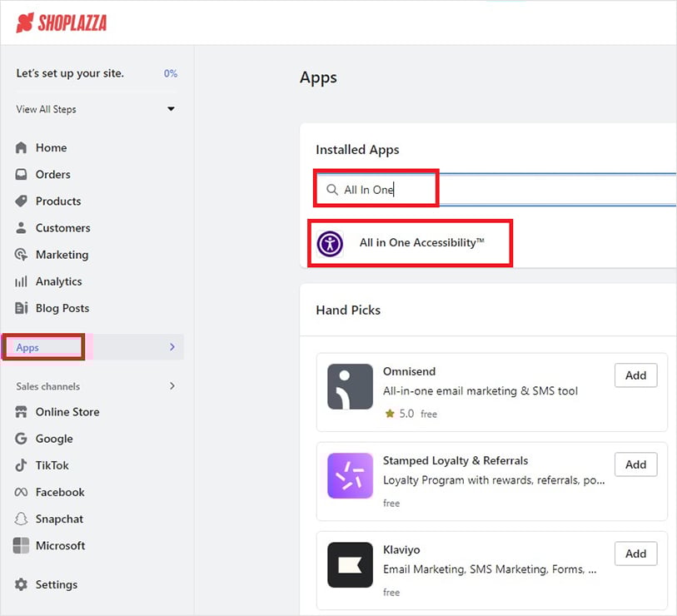This screenshot has width=677, height=616.
Task: Click the Stamped Loyalty & Referrals title
Action: tap(455, 460)
